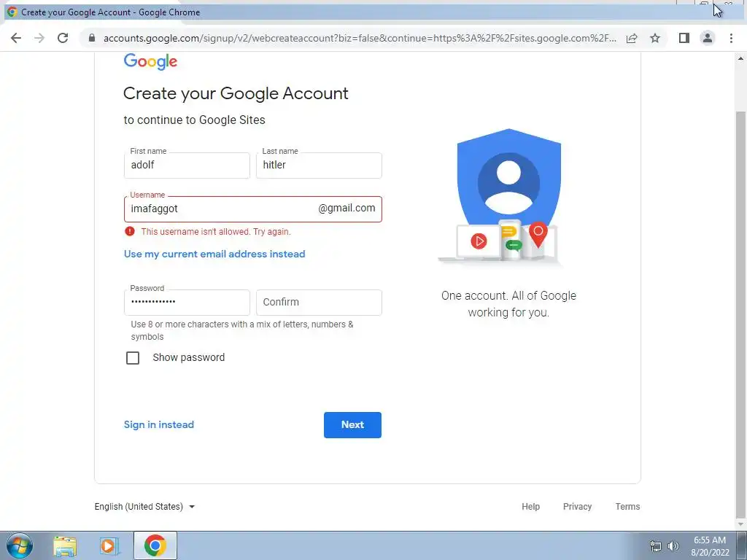Viewport: 747px width, 560px height.
Task: Click Sign in instead link
Action: [x=158, y=424]
